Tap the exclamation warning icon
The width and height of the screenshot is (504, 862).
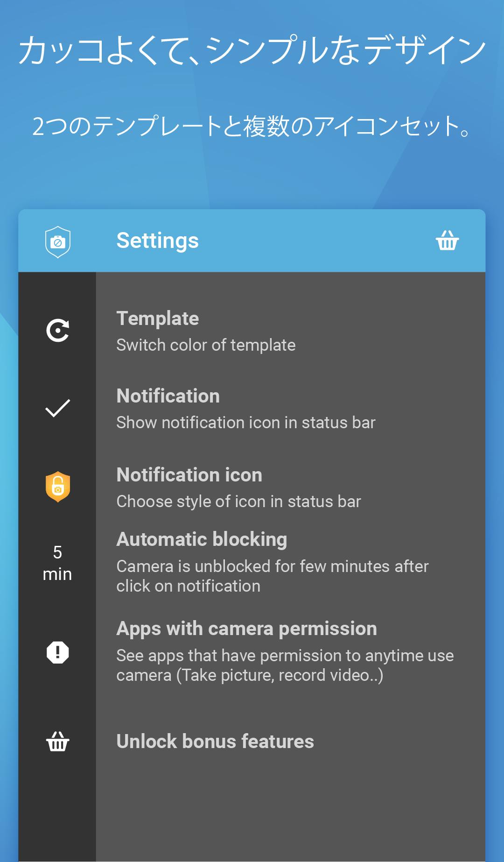[57, 652]
